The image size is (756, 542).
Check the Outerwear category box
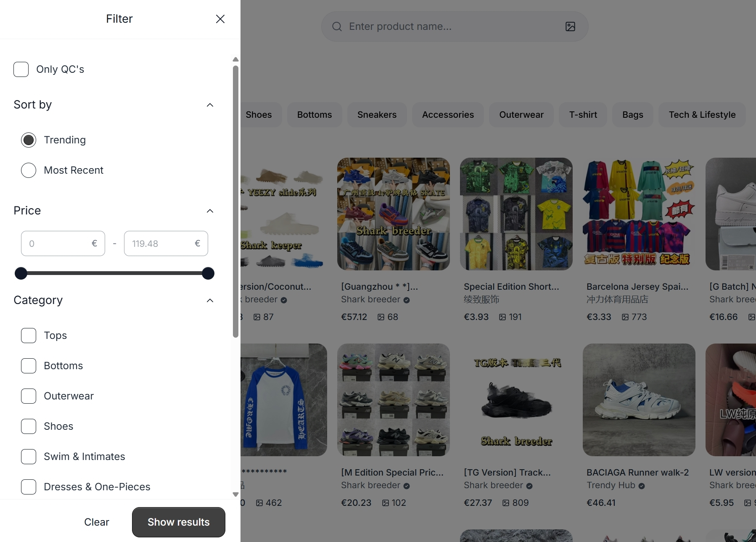(x=29, y=396)
